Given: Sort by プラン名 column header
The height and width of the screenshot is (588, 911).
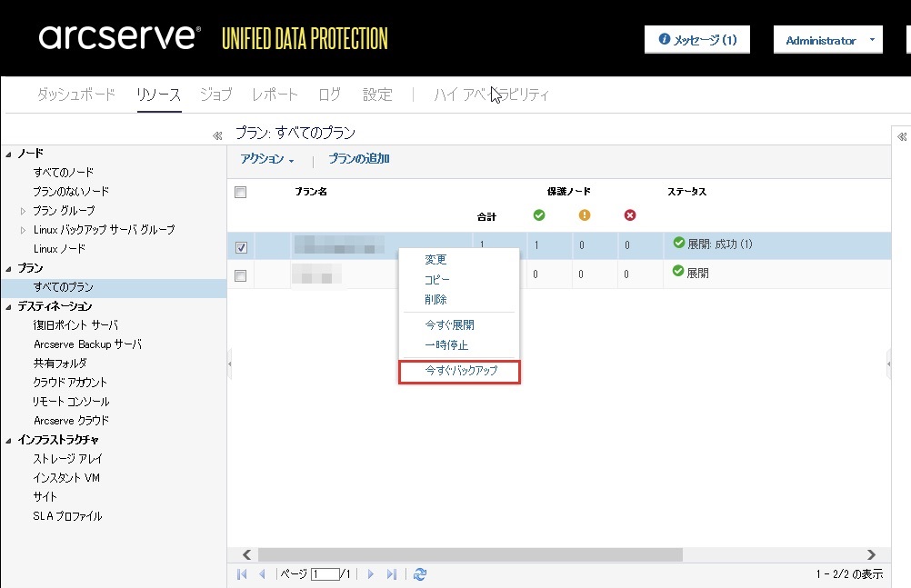Looking at the screenshot, I should pos(311,192).
